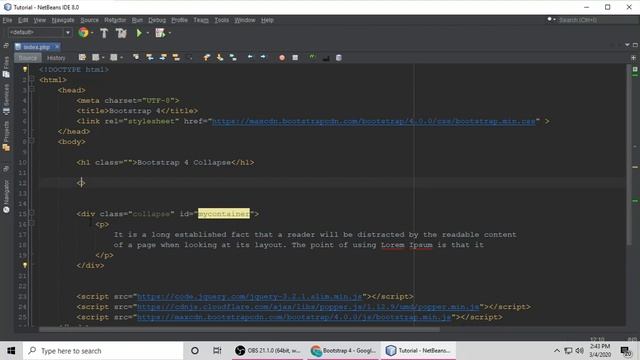Click Shift Line Right arrow icon
640x360 pixels.
coord(263,58)
